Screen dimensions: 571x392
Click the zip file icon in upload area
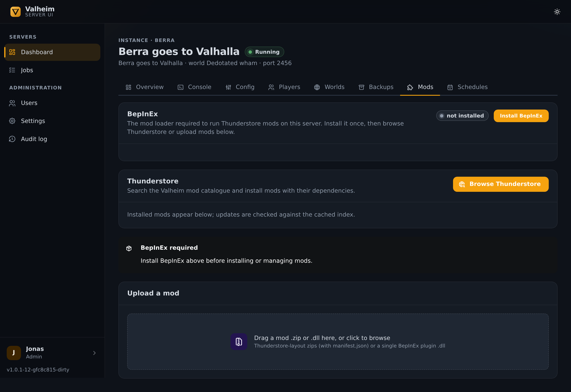(x=239, y=342)
